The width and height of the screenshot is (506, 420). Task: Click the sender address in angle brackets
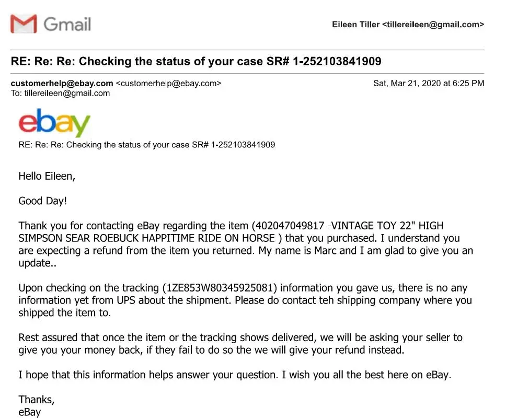168,83
